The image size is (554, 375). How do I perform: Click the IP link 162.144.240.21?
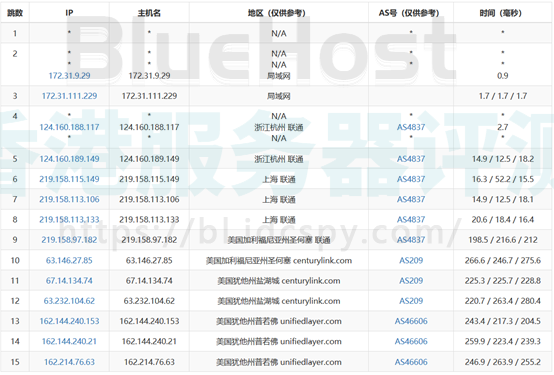coord(69,341)
